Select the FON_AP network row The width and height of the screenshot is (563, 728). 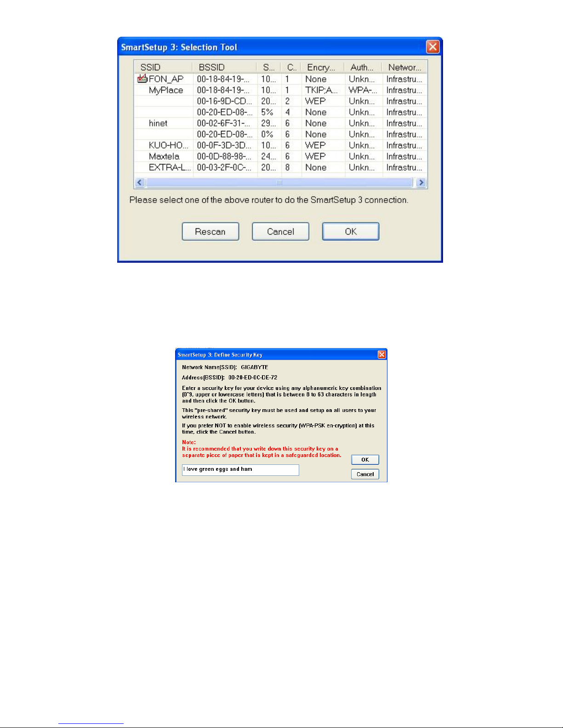[x=281, y=79]
